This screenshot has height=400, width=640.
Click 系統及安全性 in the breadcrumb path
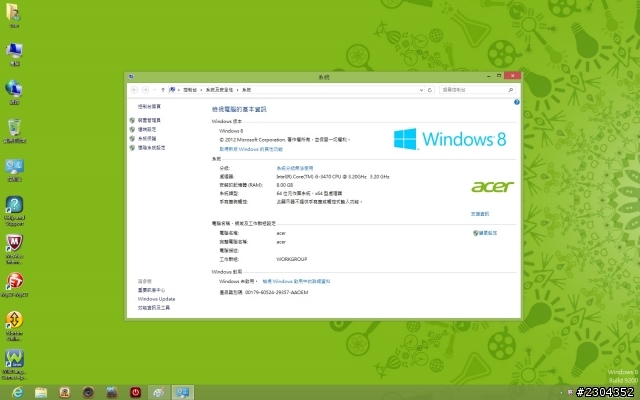pyautogui.click(x=219, y=90)
